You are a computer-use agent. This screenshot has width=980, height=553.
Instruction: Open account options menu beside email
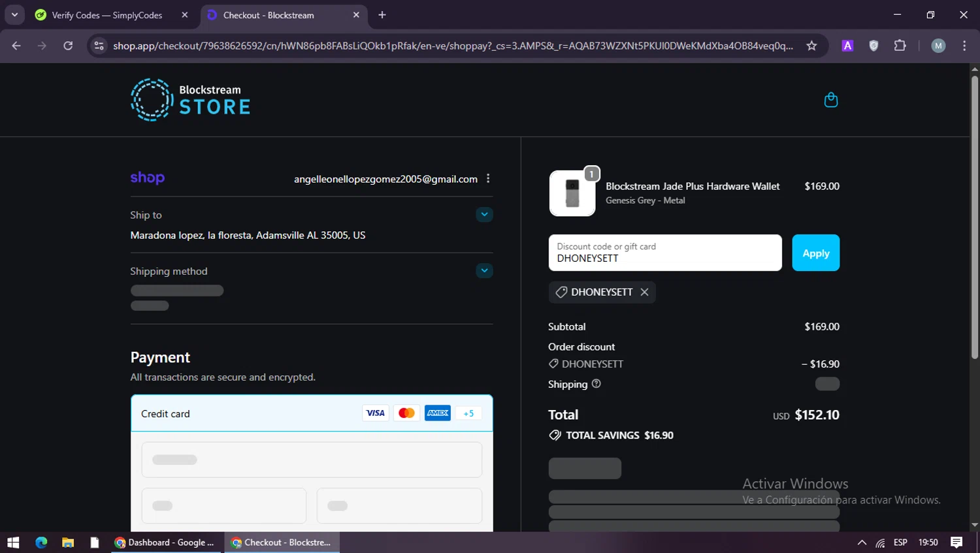click(488, 178)
